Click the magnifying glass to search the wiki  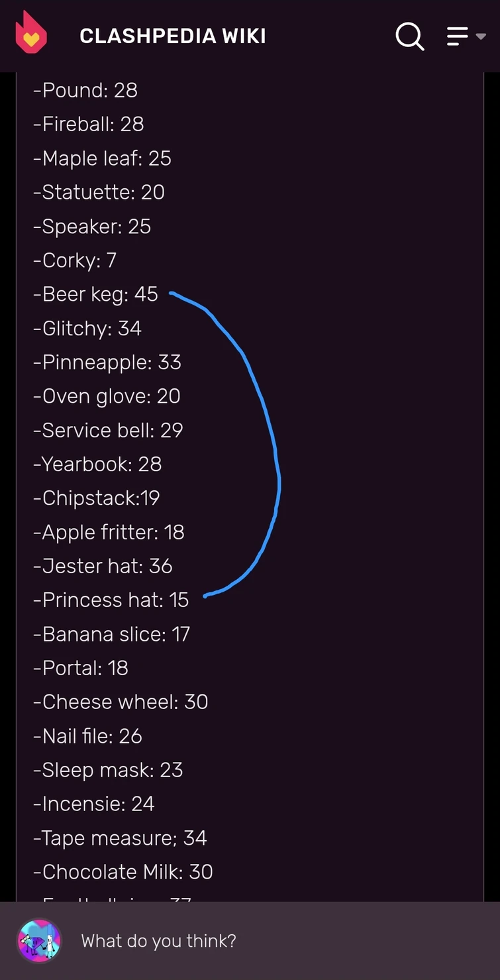[x=409, y=36]
